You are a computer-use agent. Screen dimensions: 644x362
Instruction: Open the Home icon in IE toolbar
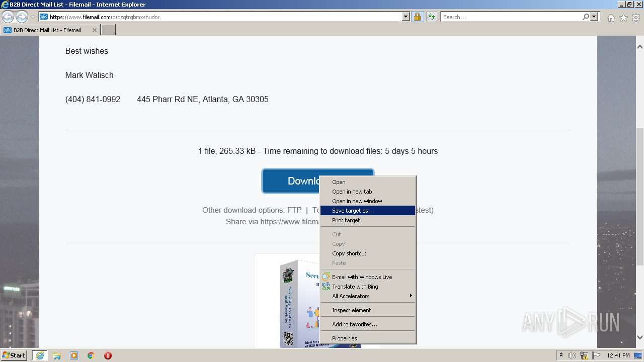tap(611, 18)
